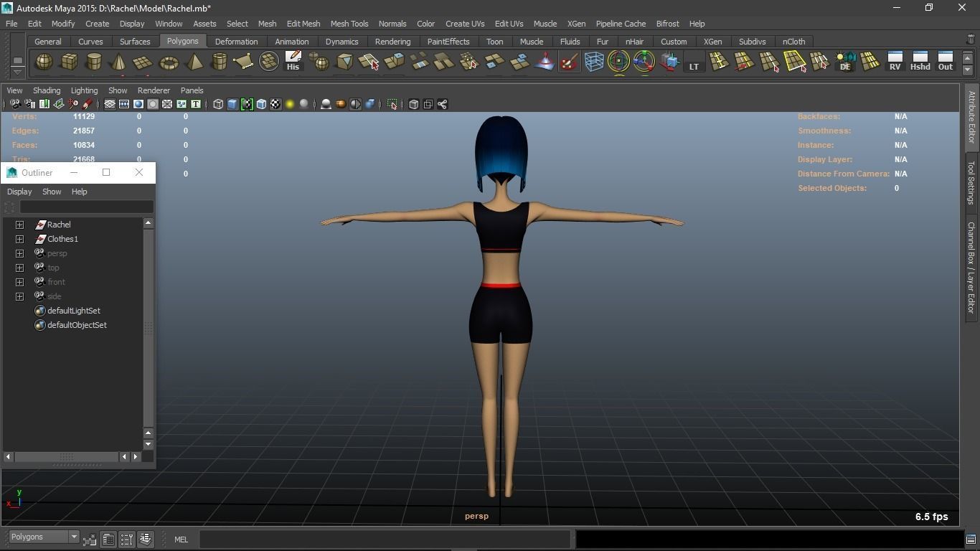Image resolution: width=980 pixels, height=551 pixels.
Task: Toggle Smooth Shade All blue cube icon
Action: pyautogui.click(x=232, y=104)
